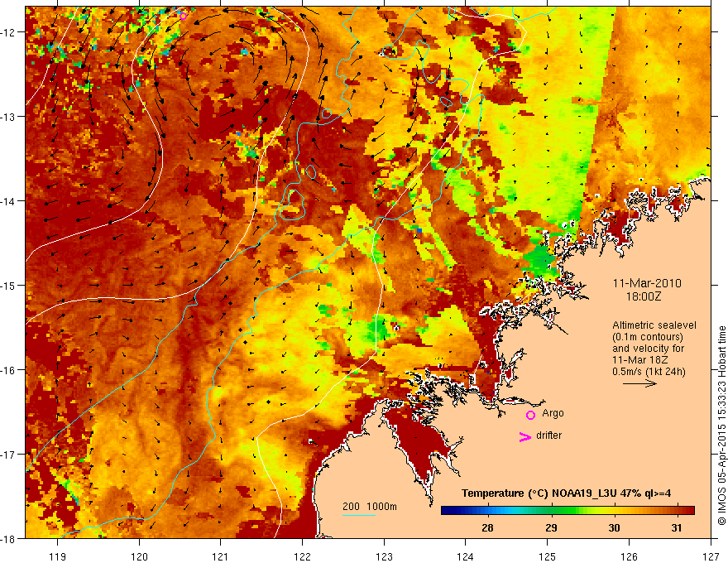Click the '200 1000m' isobath label
728x563 pixels.
point(370,507)
